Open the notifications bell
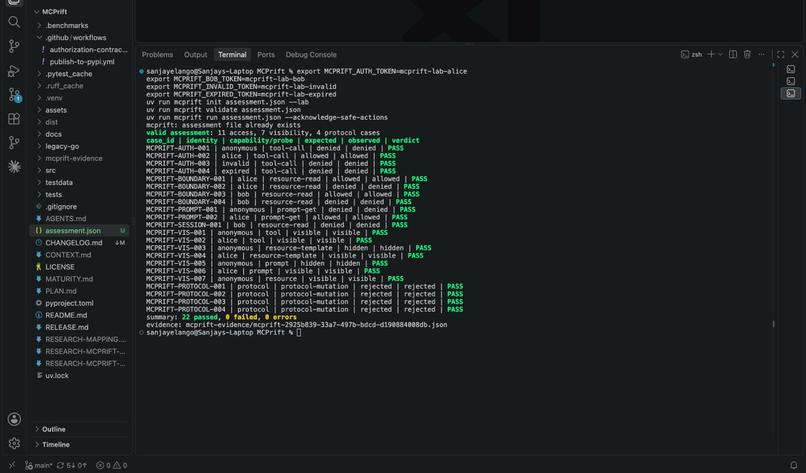This screenshot has height=473, width=806. pyautogui.click(x=794, y=465)
